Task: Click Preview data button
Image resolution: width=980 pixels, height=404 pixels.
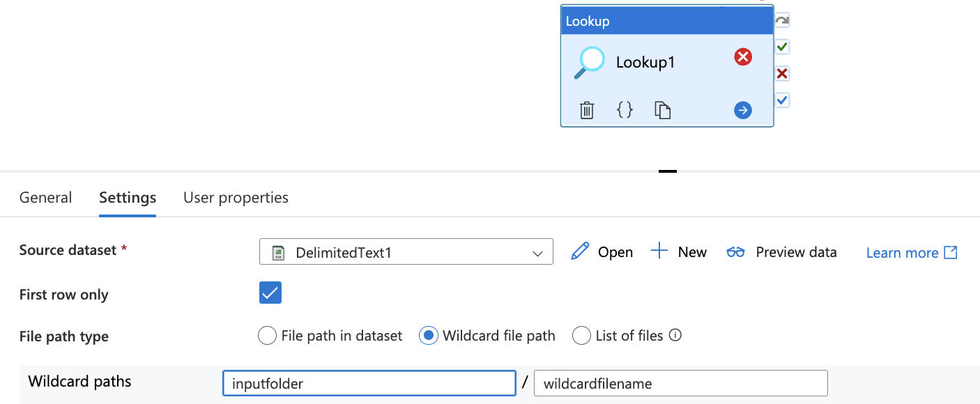Action: tap(781, 252)
